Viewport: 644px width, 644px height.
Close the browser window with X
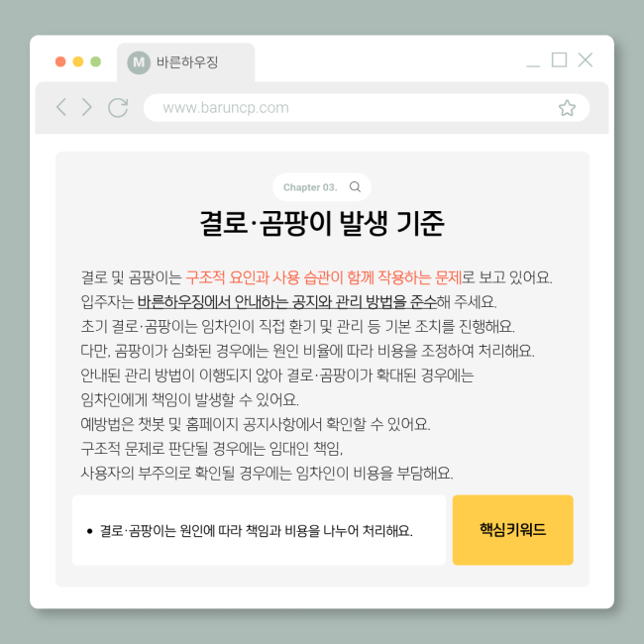pyautogui.click(x=585, y=59)
